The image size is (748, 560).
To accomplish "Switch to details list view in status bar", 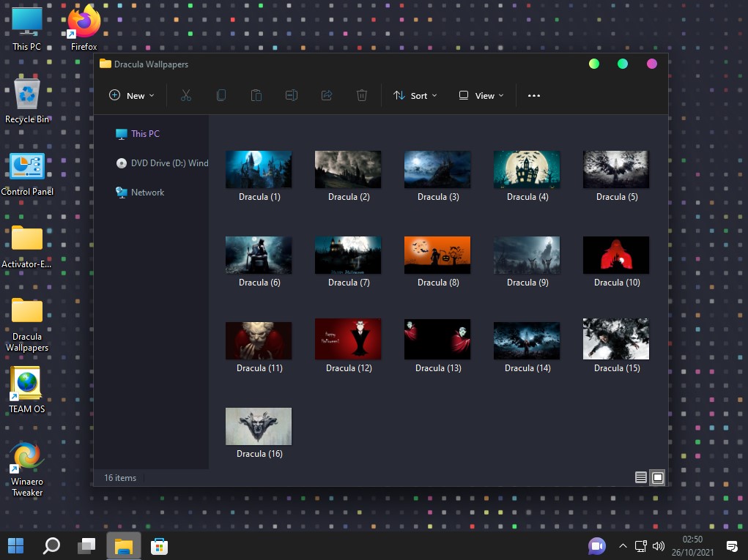I will pyautogui.click(x=640, y=477).
